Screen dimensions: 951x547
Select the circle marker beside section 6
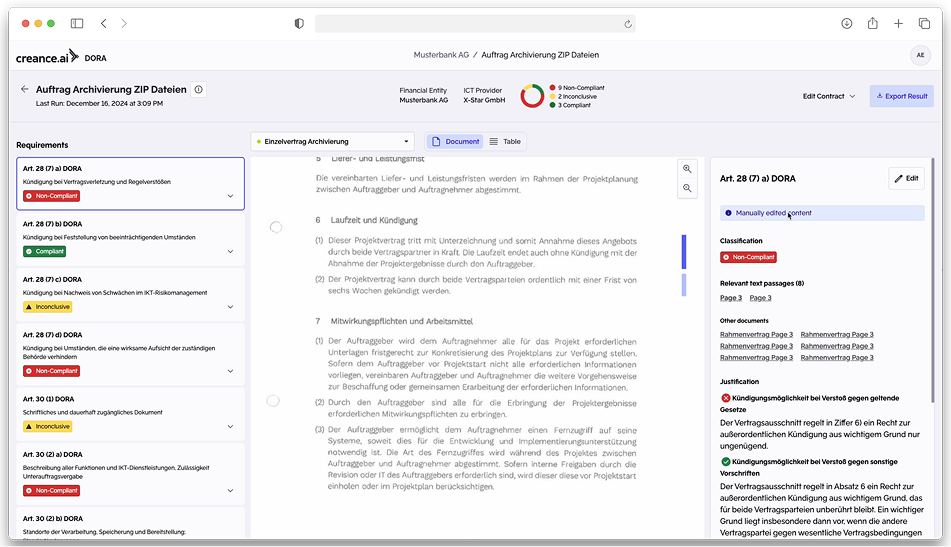click(x=276, y=227)
